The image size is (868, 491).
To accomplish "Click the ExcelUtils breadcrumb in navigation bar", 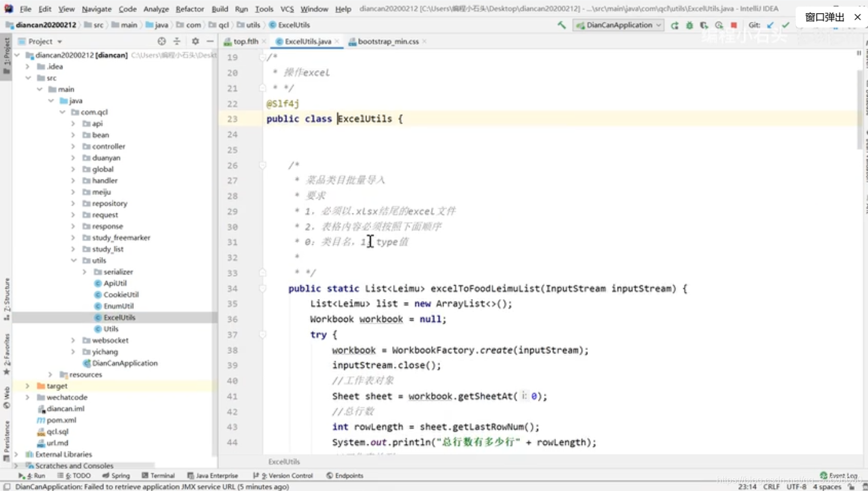I will point(289,25).
